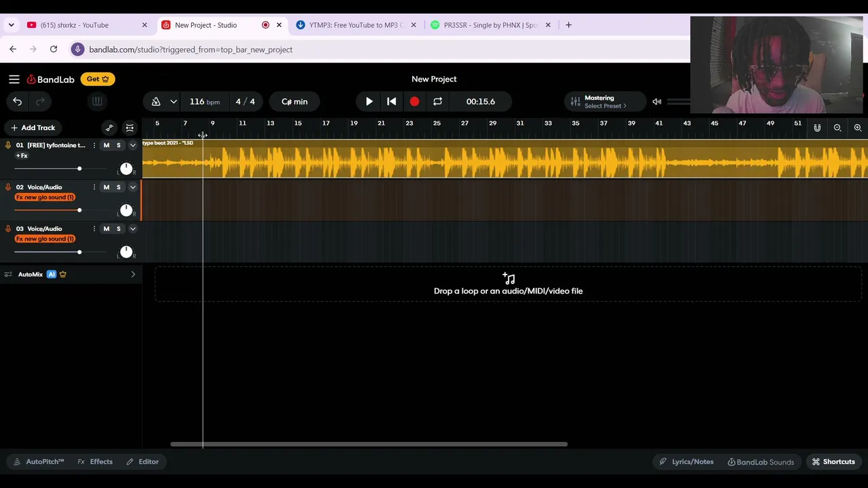Toggle loop cycle mode

(437, 102)
